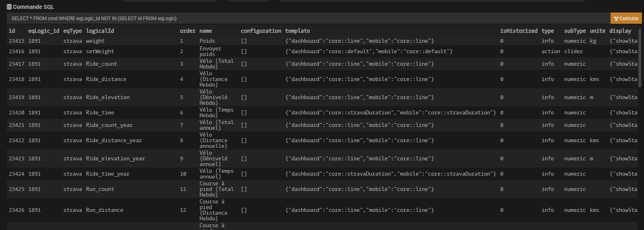
Task: Click the isHistorized column header
Action: pos(519,31)
